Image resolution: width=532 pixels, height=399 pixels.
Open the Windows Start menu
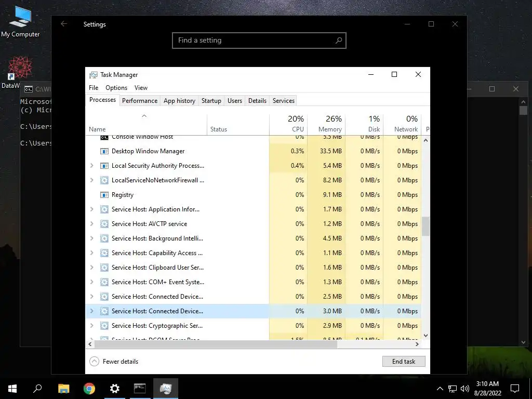(12, 389)
